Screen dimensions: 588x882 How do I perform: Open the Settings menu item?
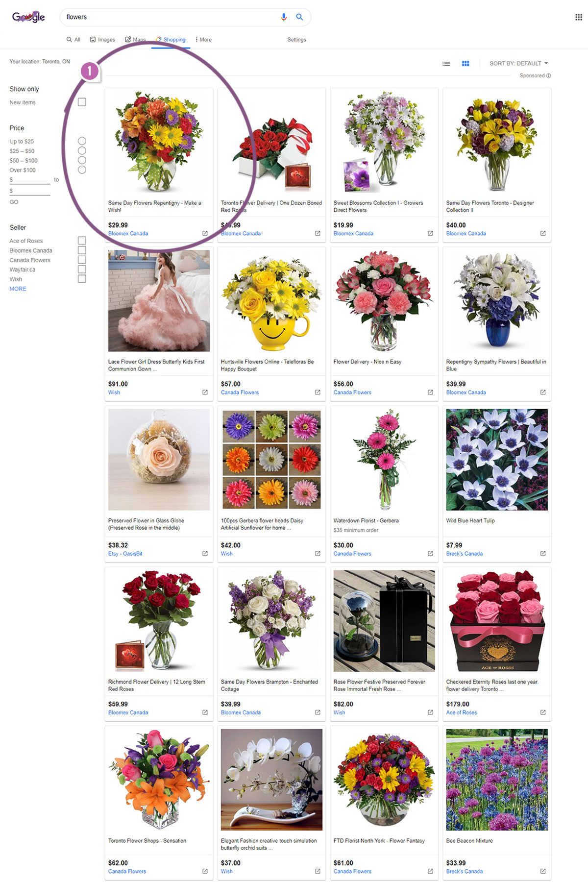point(296,40)
